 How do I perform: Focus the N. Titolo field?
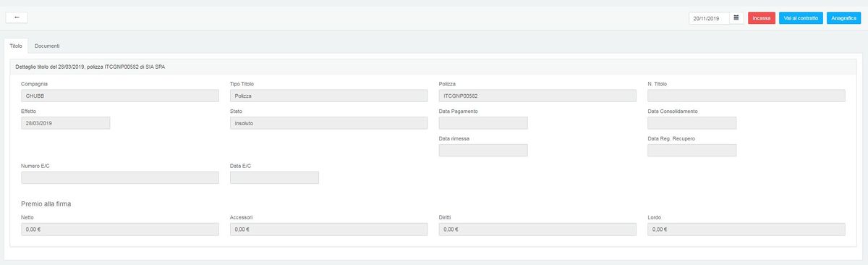[x=746, y=96]
